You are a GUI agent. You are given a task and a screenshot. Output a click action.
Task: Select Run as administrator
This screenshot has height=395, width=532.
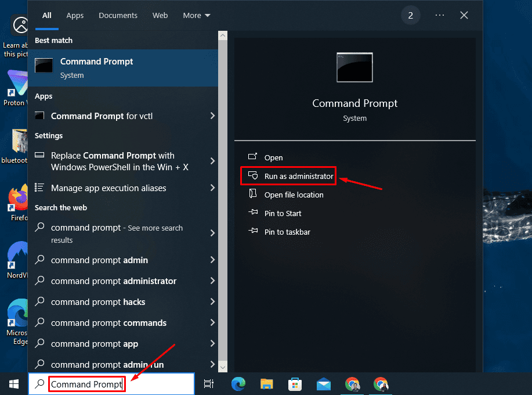click(x=299, y=176)
